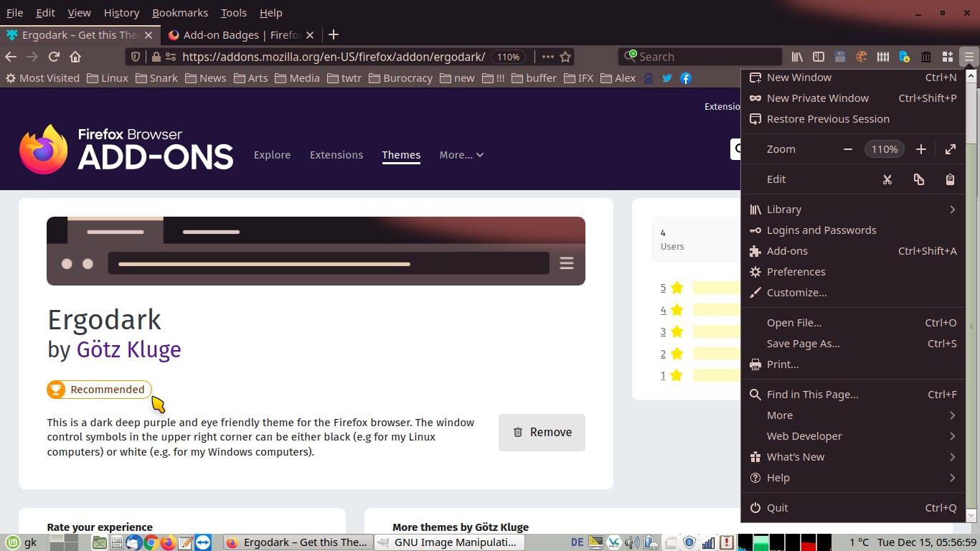Click the back navigation arrow

[11, 57]
